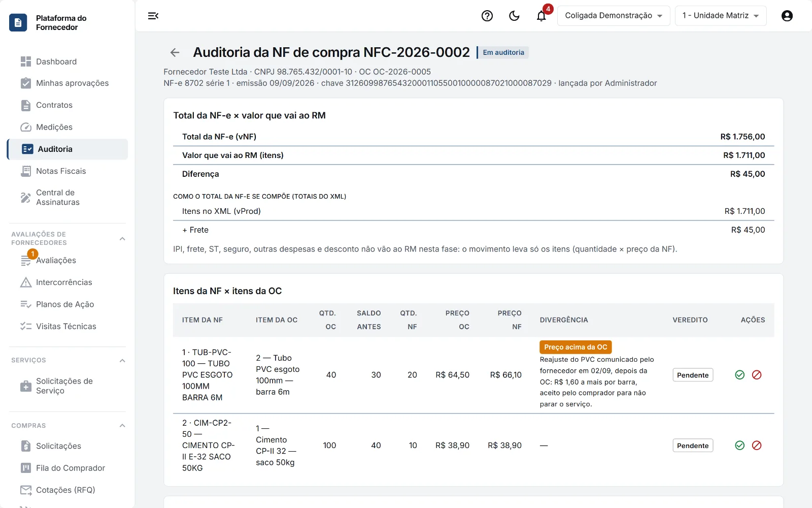The height and width of the screenshot is (508, 812).
Task: Click Plataforma do Fornecedor logo icon
Action: pos(18,22)
